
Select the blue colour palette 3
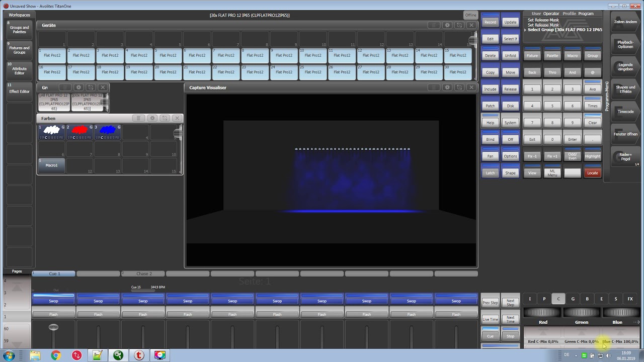(x=108, y=132)
